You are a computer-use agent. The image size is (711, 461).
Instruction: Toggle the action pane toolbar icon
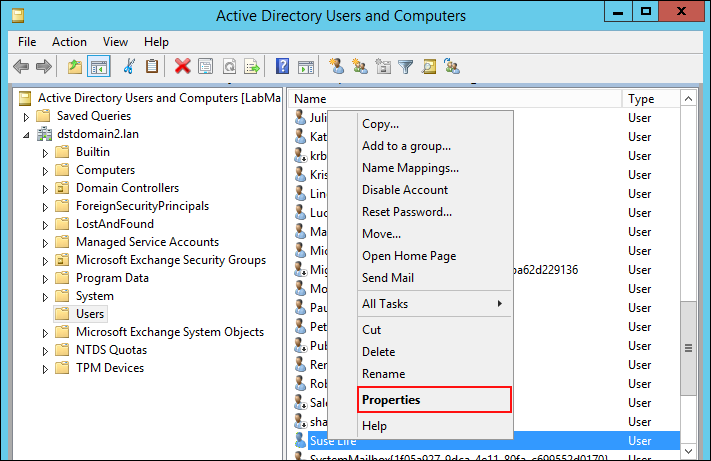pos(306,67)
